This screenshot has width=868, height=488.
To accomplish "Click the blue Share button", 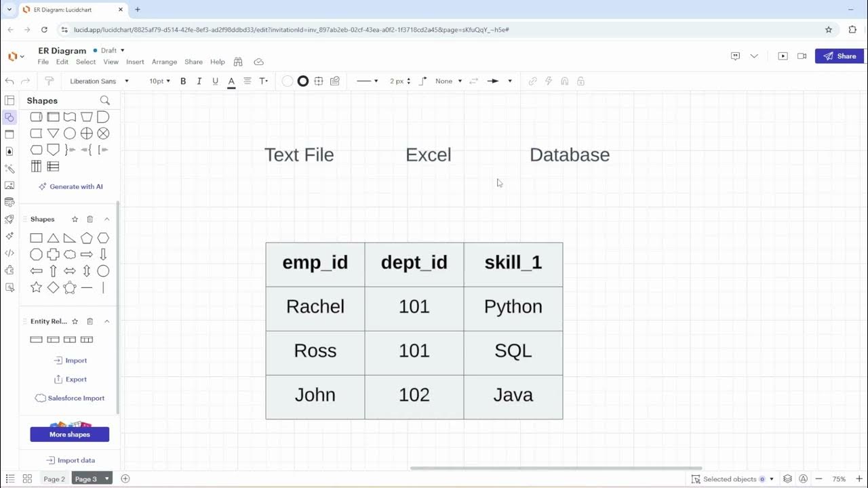I will [840, 56].
